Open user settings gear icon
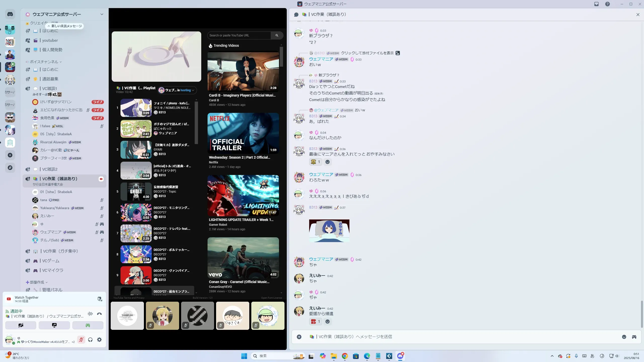Image resolution: width=644 pixels, height=362 pixels. (99, 340)
